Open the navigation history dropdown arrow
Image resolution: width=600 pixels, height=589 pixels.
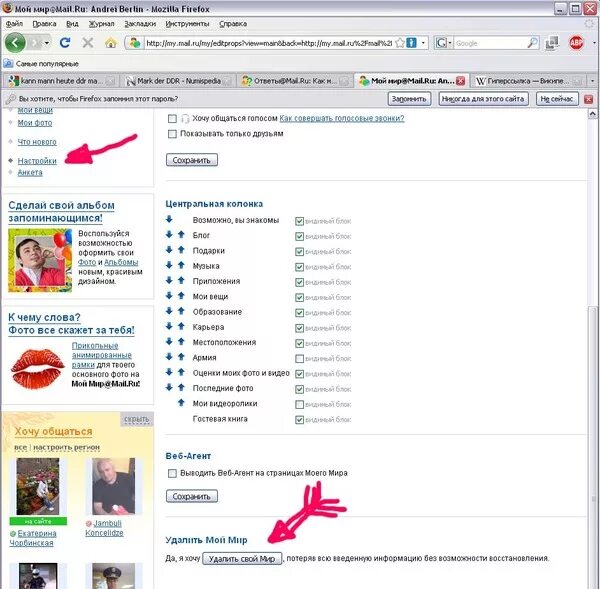click(x=47, y=43)
